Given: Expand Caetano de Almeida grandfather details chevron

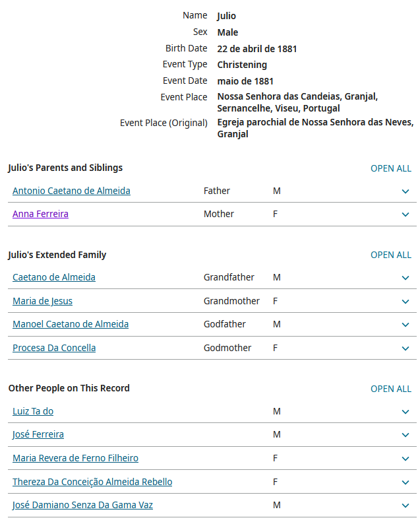Looking at the screenshot, I should click(405, 278).
